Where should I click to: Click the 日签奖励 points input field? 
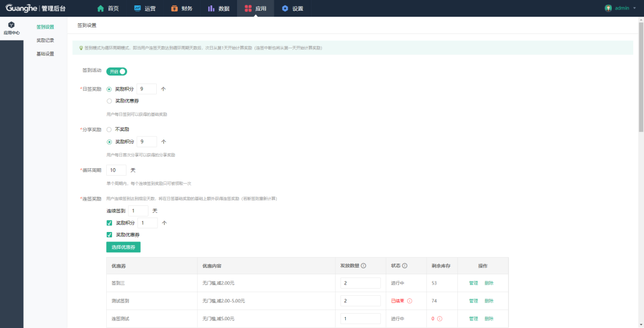(x=147, y=89)
